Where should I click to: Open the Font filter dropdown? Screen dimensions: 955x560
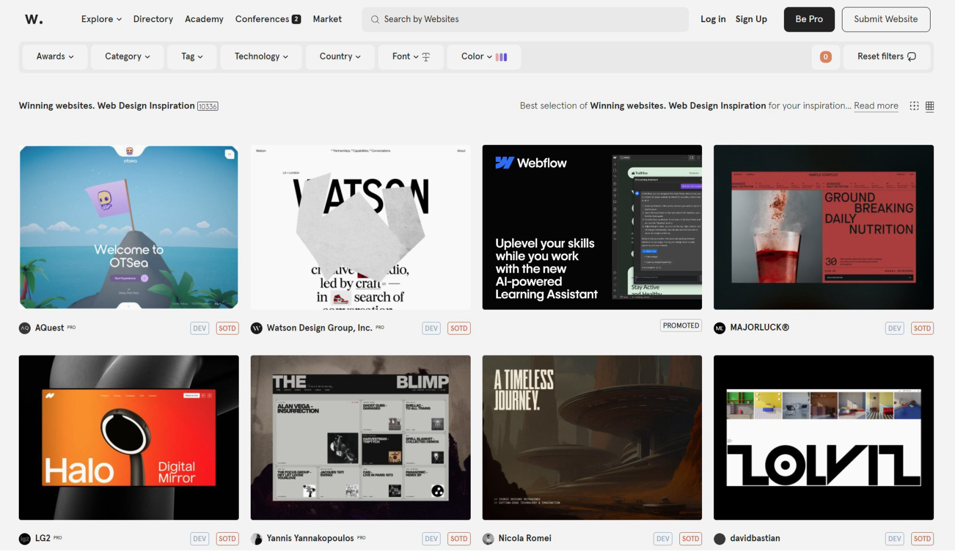click(411, 57)
